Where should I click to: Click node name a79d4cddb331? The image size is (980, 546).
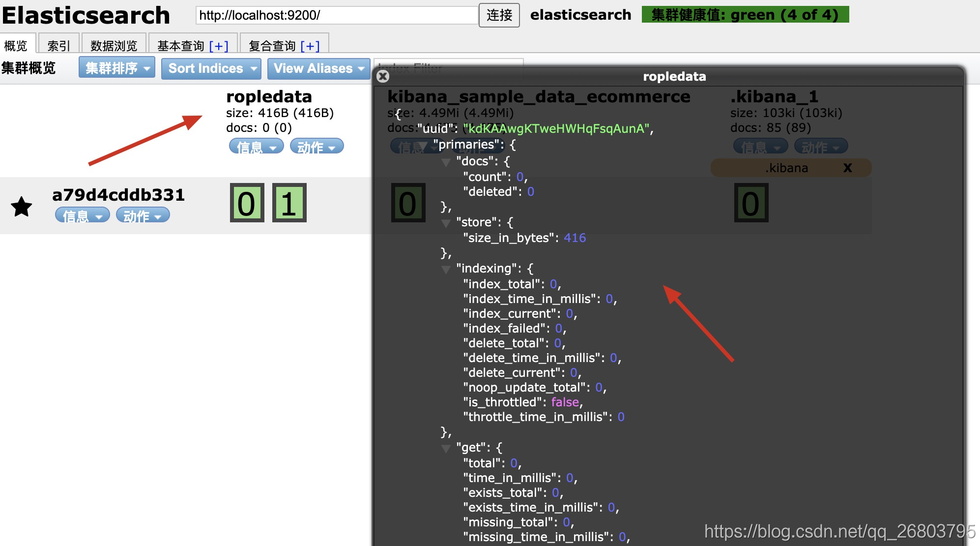pyautogui.click(x=118, y=195)
